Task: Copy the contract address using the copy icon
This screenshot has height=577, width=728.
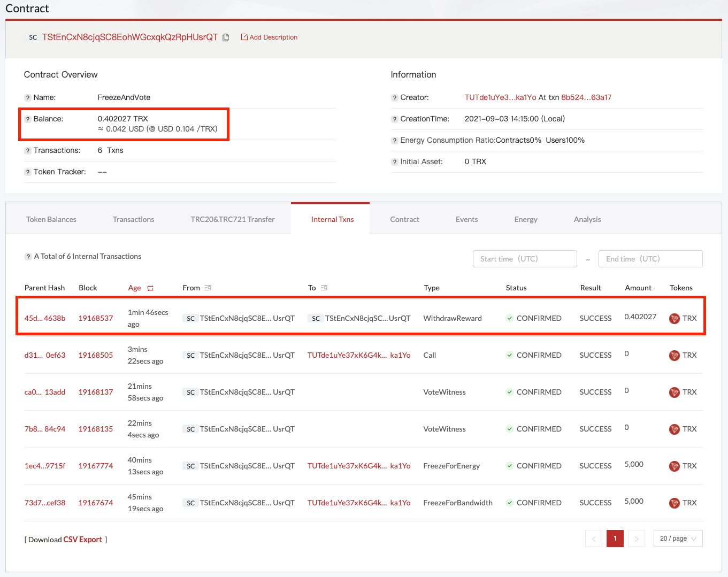Action: pyautogui.click(x=225, y=37)
